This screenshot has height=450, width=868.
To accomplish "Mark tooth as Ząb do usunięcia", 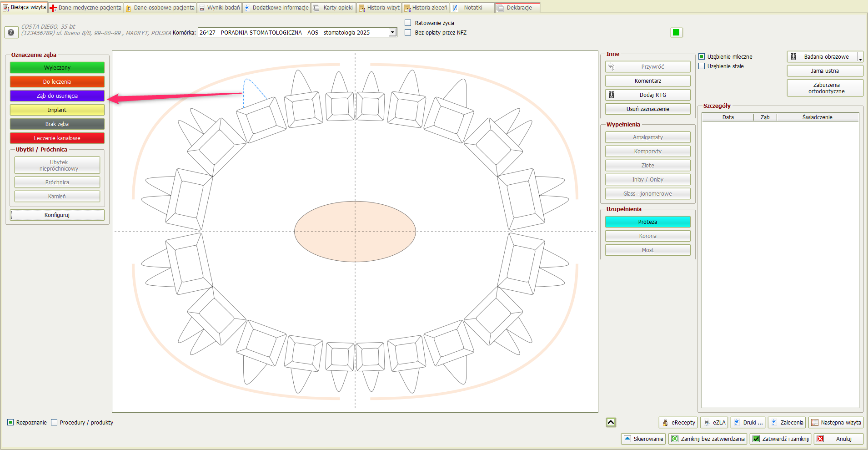I will pos(57,96).
